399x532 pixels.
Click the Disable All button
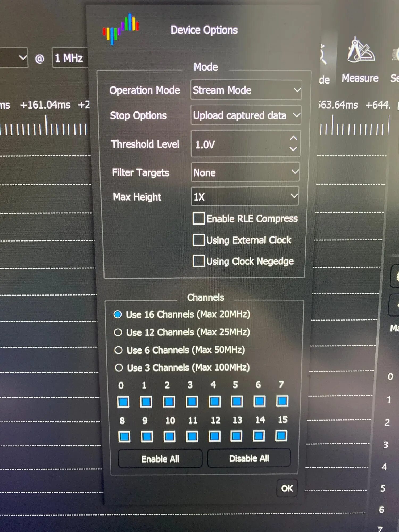pyautogui.click(x=249, y=458)
